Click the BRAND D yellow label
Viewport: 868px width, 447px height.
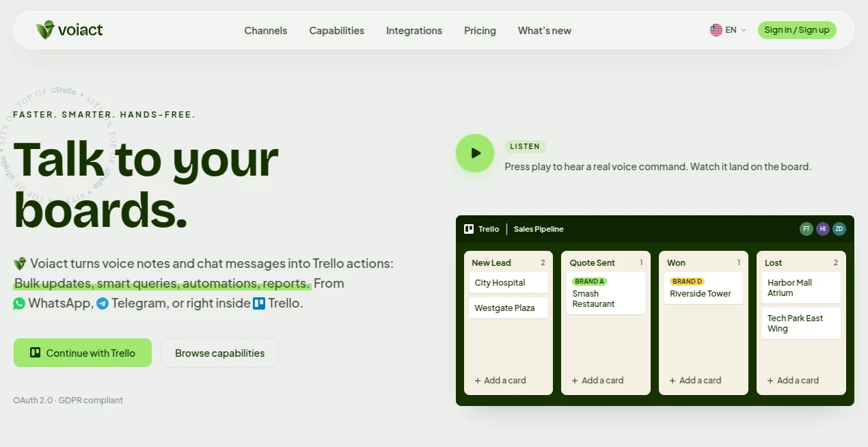(688, 282)
